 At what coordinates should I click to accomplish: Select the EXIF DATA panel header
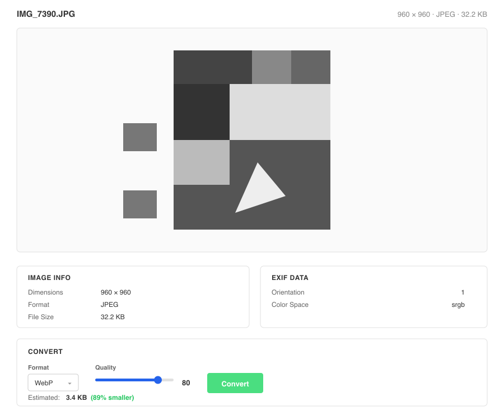point(290,277)
